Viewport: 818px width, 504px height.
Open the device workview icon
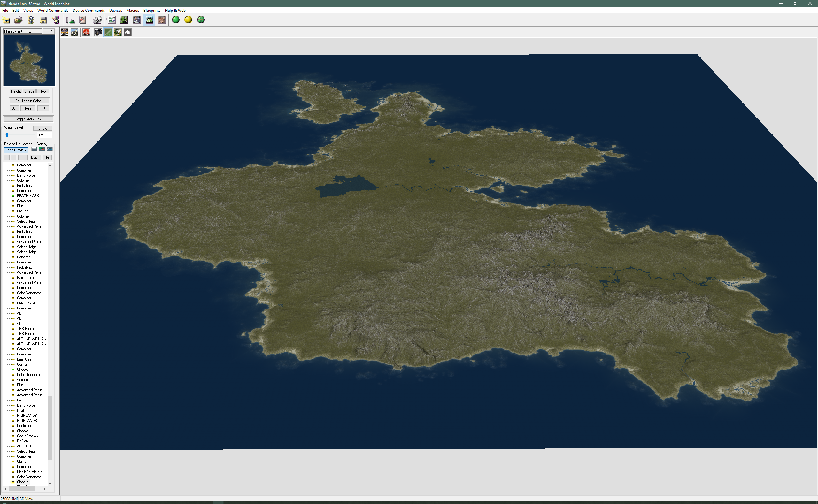coord(112,20)
